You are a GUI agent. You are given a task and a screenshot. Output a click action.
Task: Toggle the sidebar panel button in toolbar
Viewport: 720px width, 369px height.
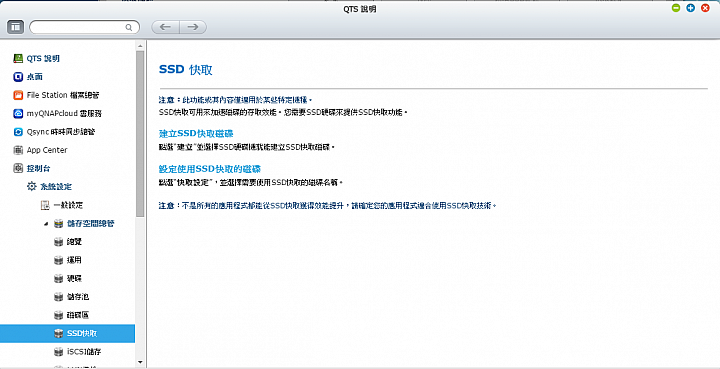pos(16,27)
